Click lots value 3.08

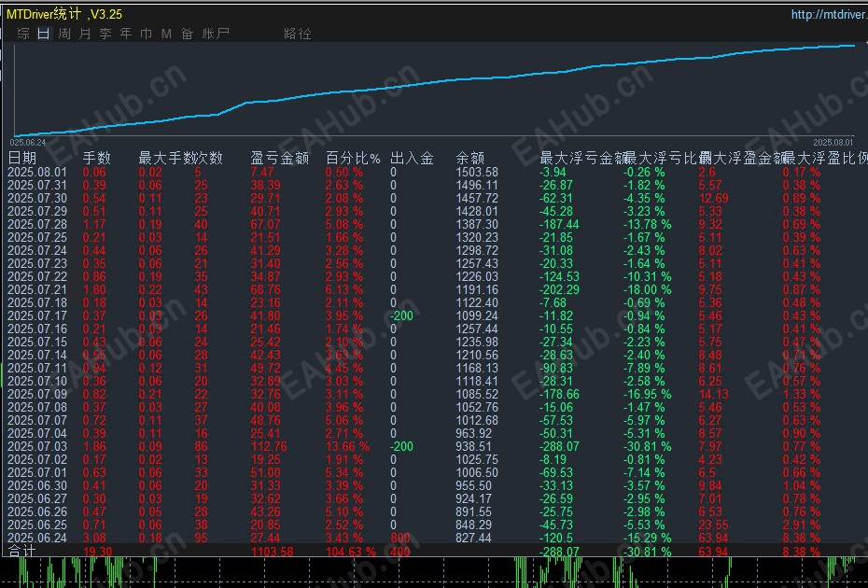94,538
